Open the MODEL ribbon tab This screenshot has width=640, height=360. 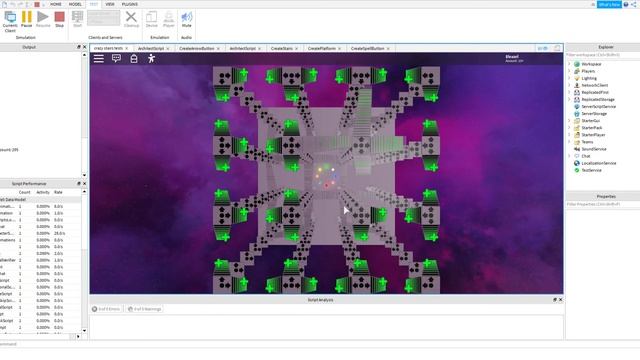(x=75, y=4)
